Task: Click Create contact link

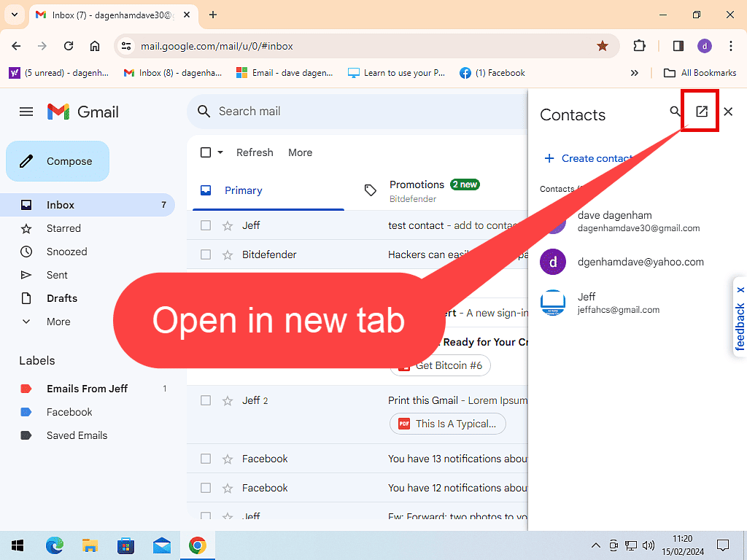Action: (588, 158)
